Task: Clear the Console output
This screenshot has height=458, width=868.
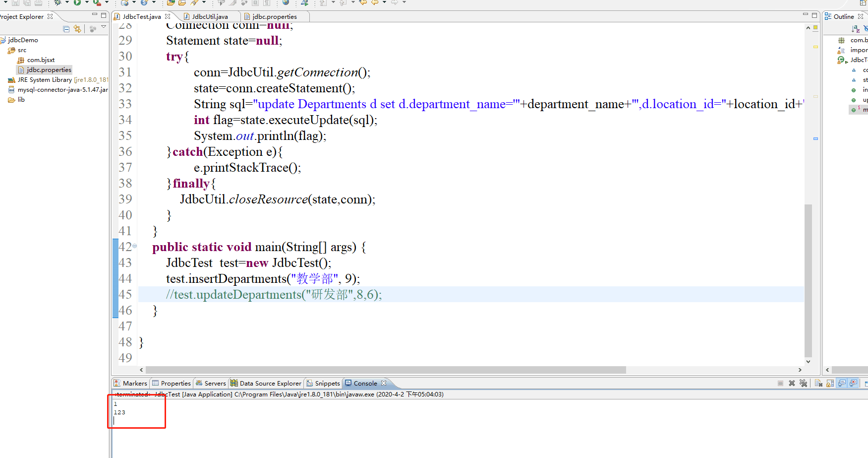Action: [x=818, y=383]
